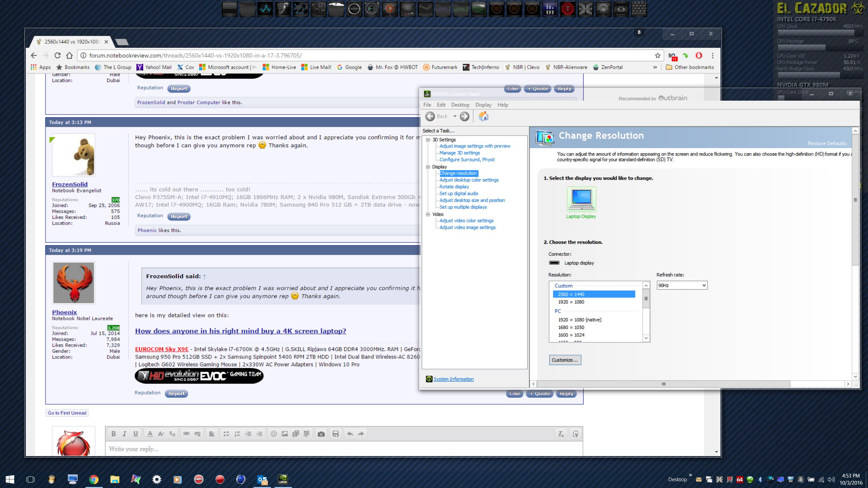Open the Desktop menu in NVIDIA panel
The width and height of the screenshot is (868, 488).
(x=460, y=105)
